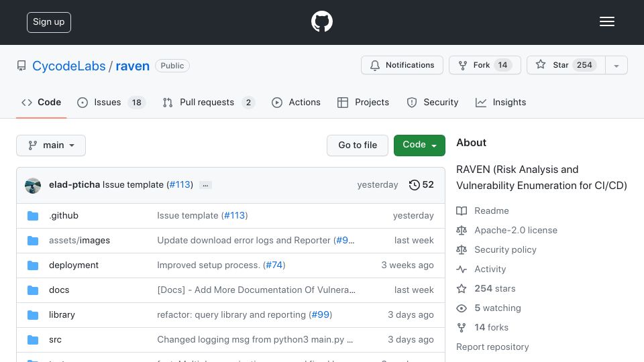Fork the repository with Fork button
Image resolution: width=644 pixels, height=362 pixels.
tap(484, 65)
